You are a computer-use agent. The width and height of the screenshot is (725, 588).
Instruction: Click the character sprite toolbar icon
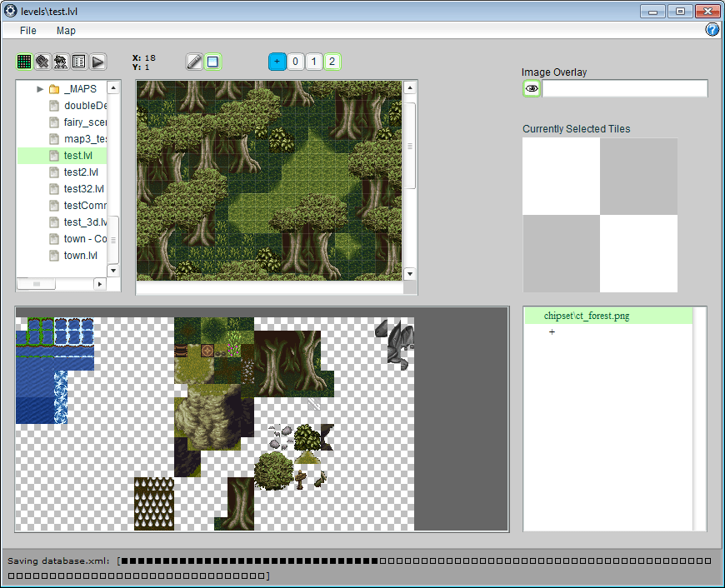(x=61, y=62)
